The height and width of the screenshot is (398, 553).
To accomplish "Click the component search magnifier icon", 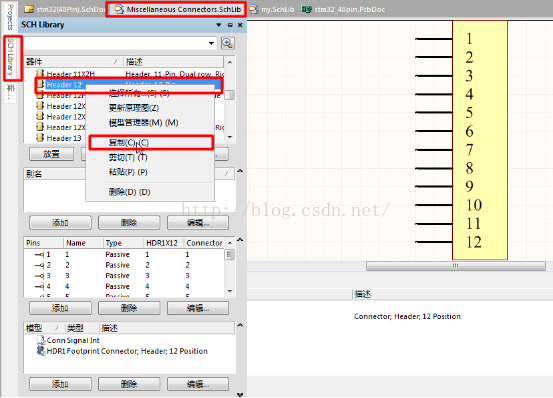I will point(227,43).
